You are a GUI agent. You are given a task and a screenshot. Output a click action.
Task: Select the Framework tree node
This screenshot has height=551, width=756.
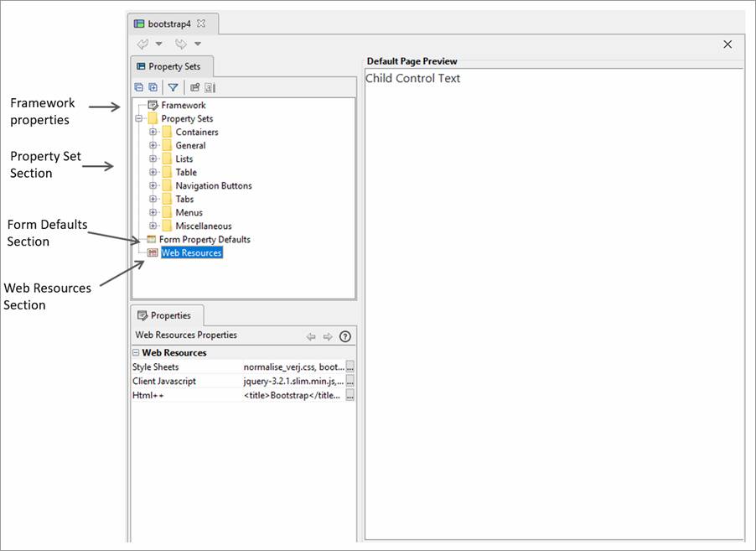click(x=183, y=106)
